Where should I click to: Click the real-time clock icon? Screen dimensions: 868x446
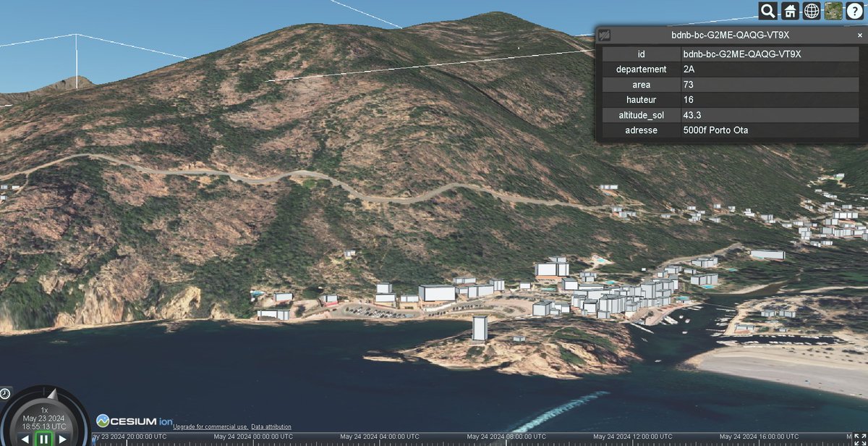(5, 393)
